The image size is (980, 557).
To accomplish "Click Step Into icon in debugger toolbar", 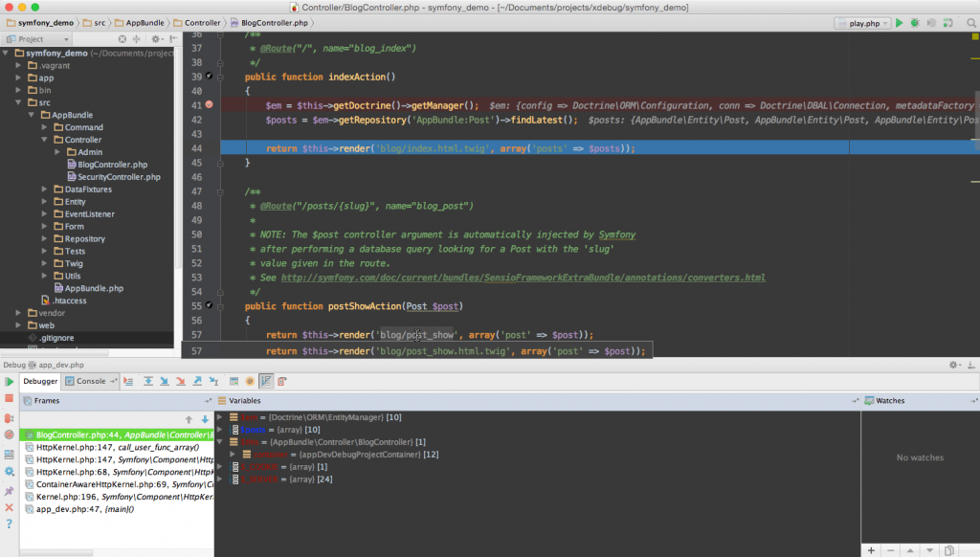I will click(165, 381).
